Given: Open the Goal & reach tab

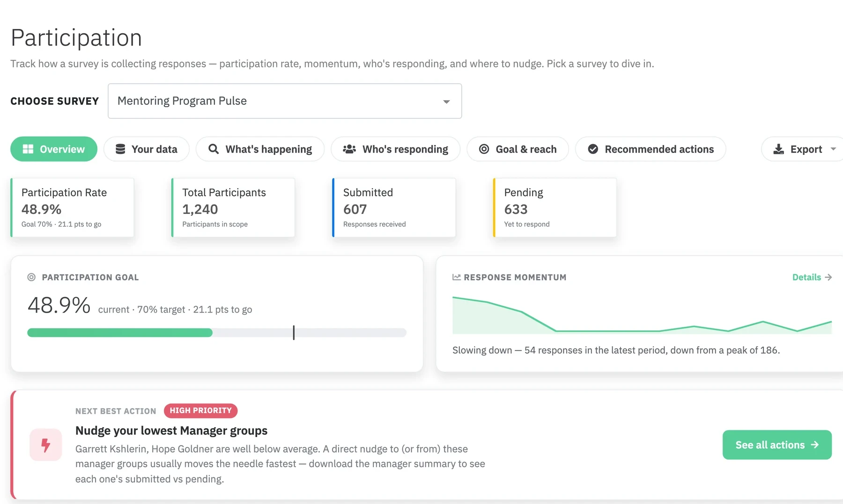Looking at the screenshot, I should point(518,149).
